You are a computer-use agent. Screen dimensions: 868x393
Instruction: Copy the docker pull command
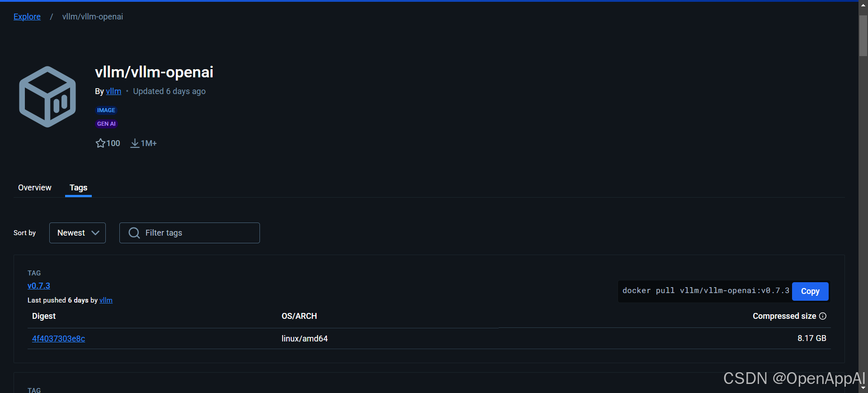pos(810,291)
